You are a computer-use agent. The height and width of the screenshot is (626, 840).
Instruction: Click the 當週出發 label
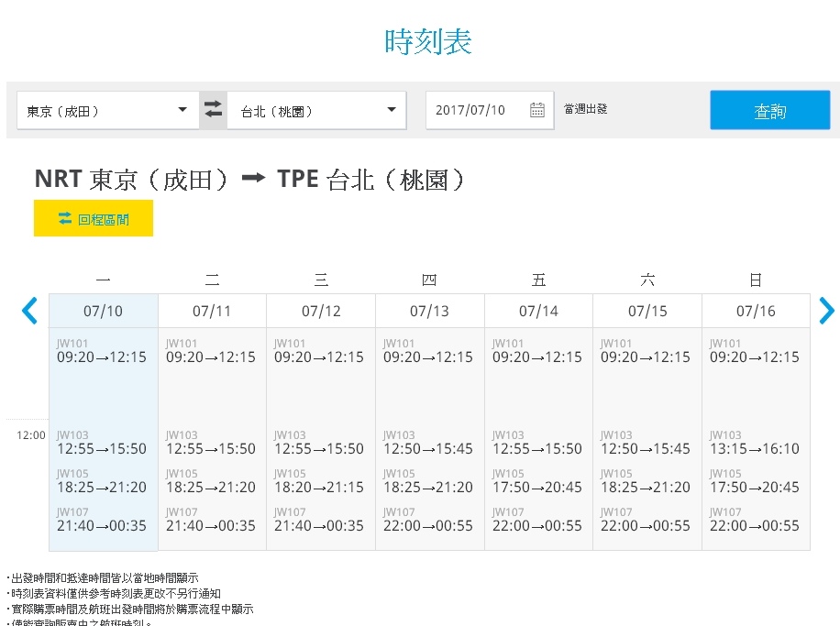pos(586,109)
